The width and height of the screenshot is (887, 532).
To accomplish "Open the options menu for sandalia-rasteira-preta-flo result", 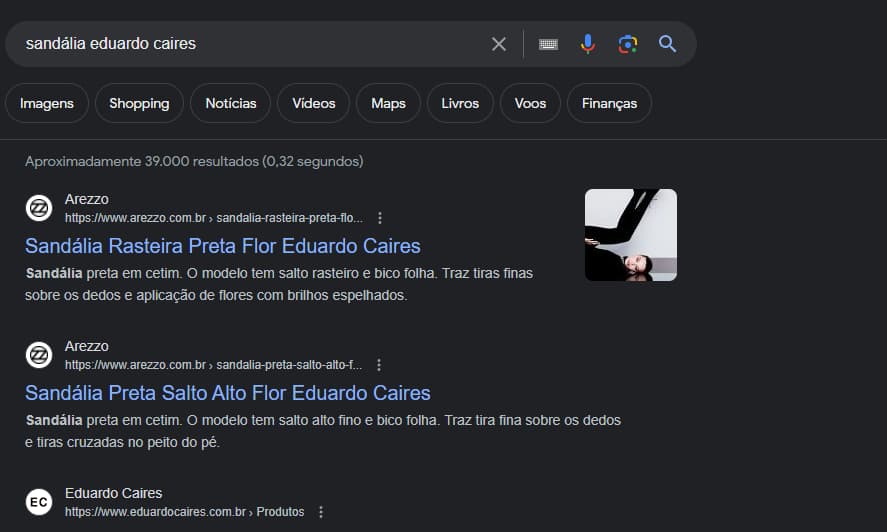I will tap(380, 218).
